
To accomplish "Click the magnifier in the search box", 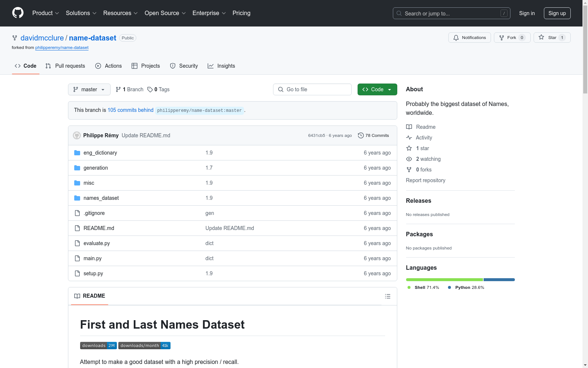I will (399, 13).
